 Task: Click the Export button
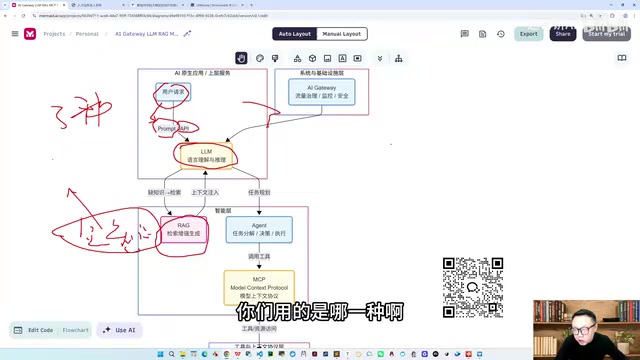tap(529, 34)
